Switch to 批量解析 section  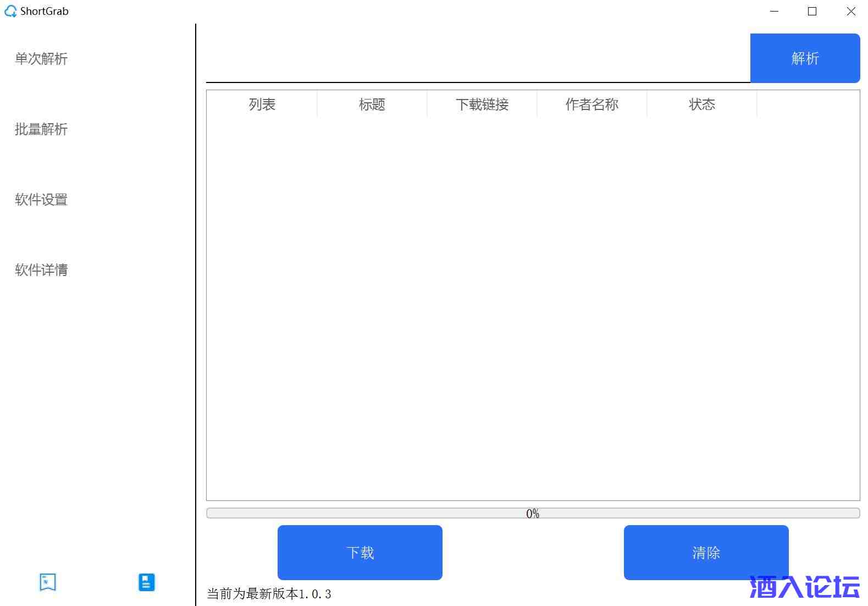coord(41,129)
